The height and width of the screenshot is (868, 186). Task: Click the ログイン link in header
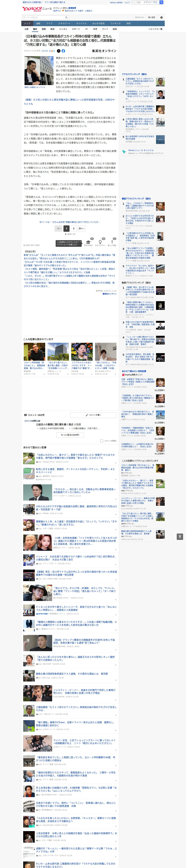tap(57, 11)
